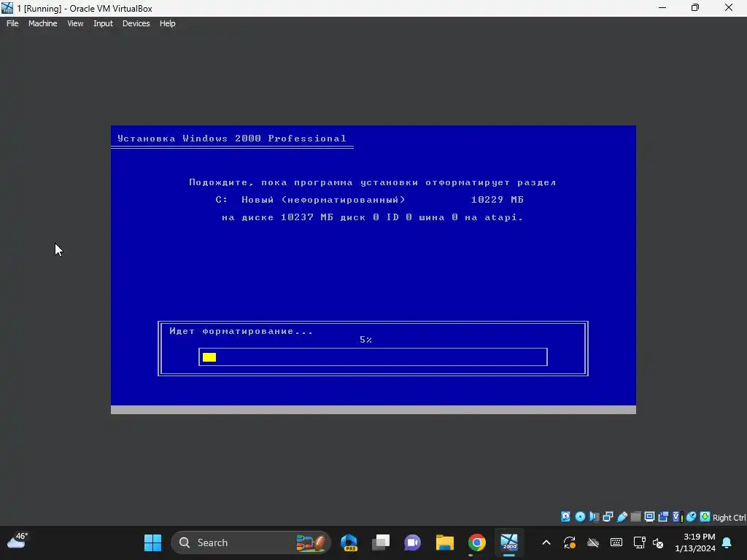Open Microsoft Edge PRE from taskbar
Image resolution: width=747 pixels, height=560 pixels.
coord(349,542)
